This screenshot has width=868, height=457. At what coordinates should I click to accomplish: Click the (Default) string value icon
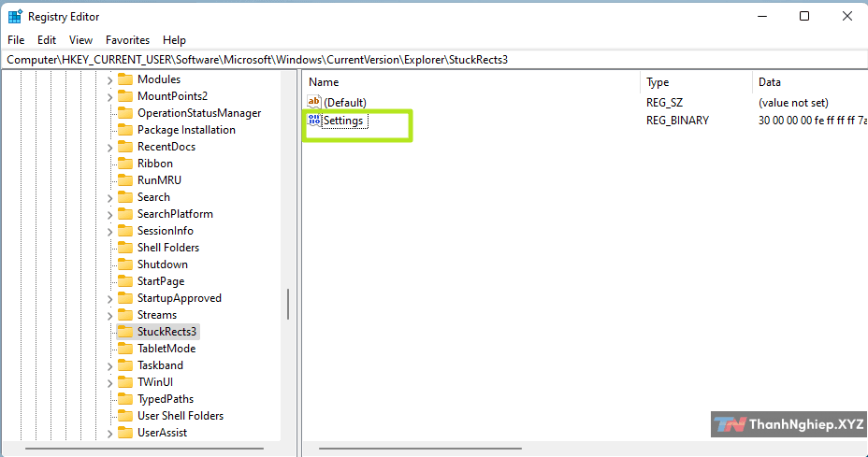click(314, 102)
